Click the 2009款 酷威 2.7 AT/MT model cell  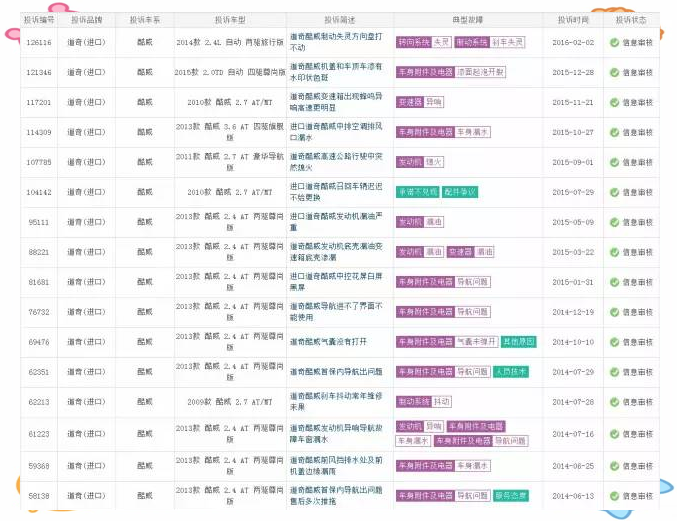(230, 402)
